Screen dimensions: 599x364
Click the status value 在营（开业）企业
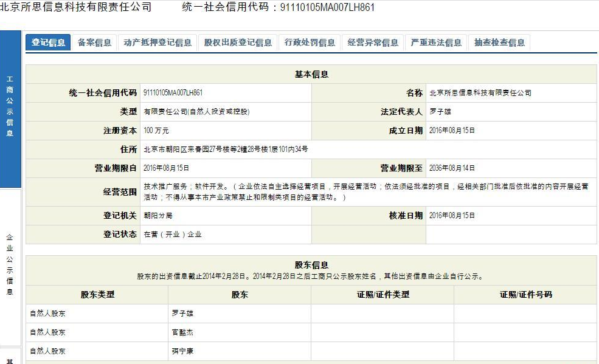tap(172, 235)
